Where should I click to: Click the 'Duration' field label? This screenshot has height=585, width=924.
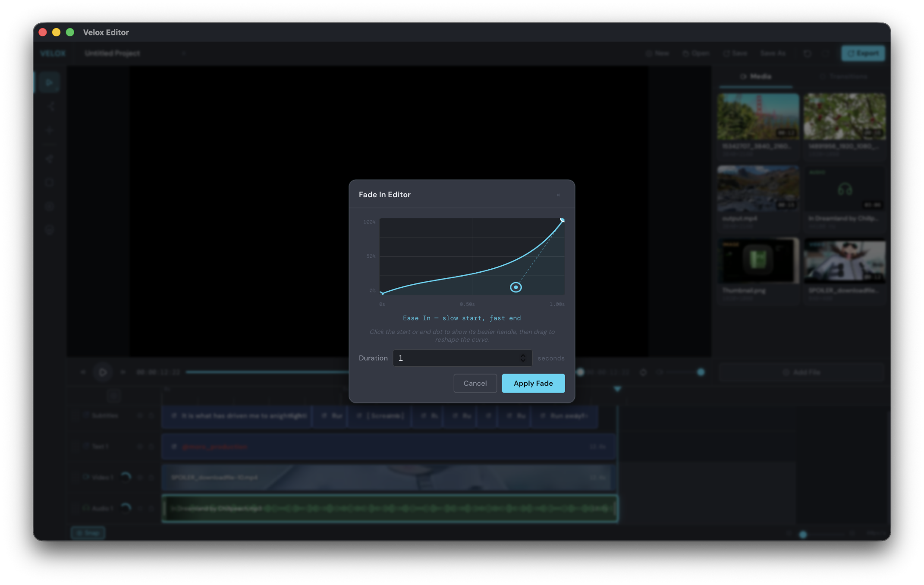pos(373,358)
